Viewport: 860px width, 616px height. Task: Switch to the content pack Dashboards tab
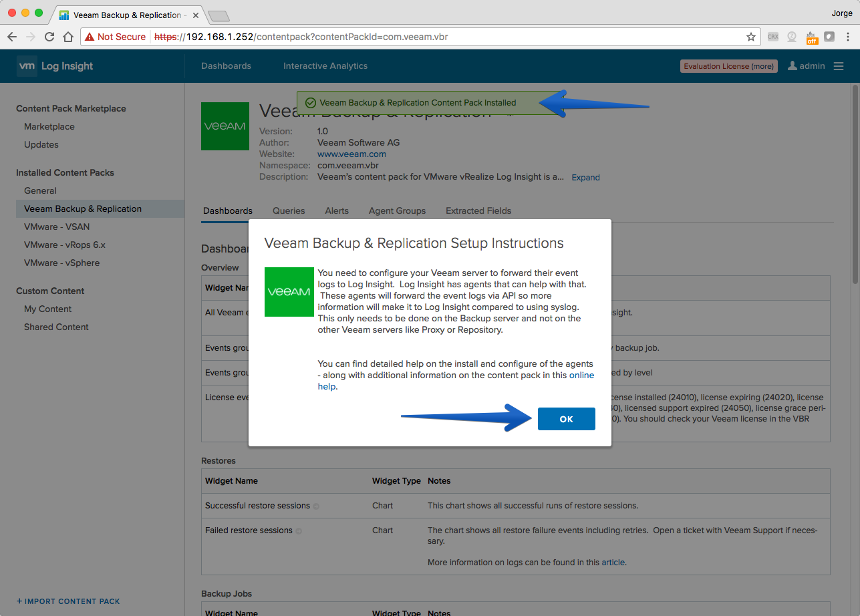point(228,210)
